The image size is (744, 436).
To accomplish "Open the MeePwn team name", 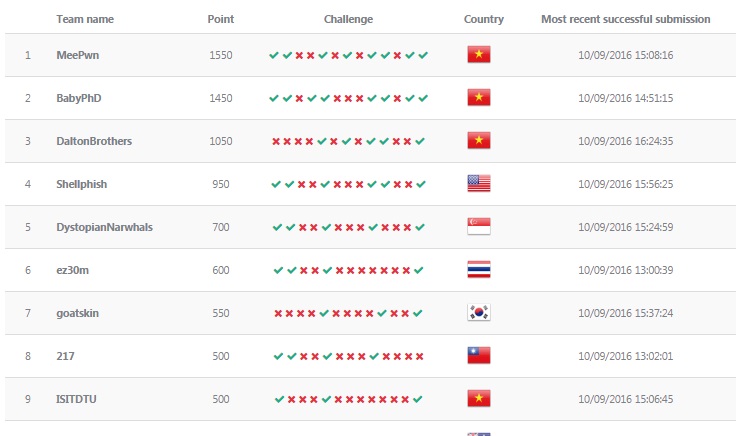I will (78, 55).
